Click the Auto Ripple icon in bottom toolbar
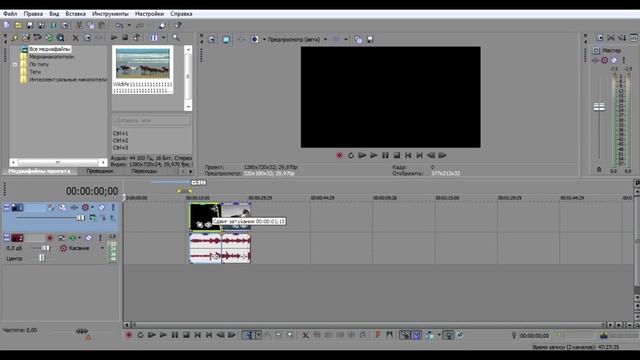Screen dimensions: 640x360 [429, 335]
